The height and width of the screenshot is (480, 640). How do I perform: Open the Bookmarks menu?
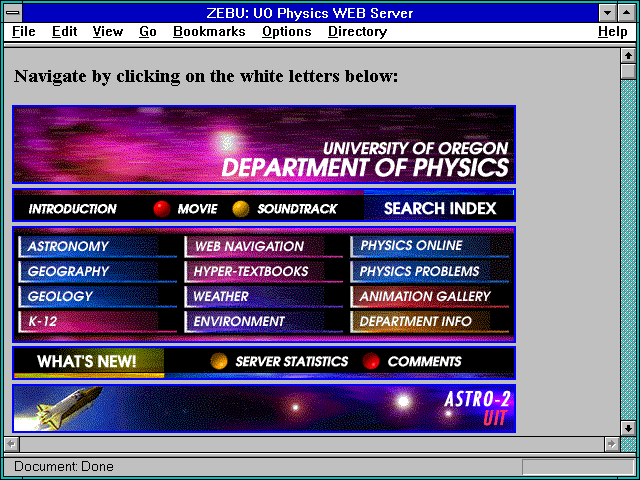click(209, 31)
